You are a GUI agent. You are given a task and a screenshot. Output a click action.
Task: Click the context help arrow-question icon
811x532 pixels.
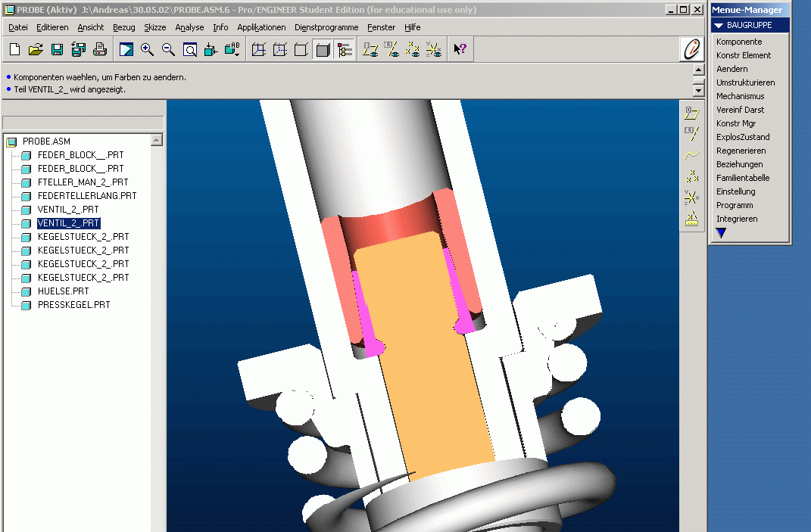point(460,50)
